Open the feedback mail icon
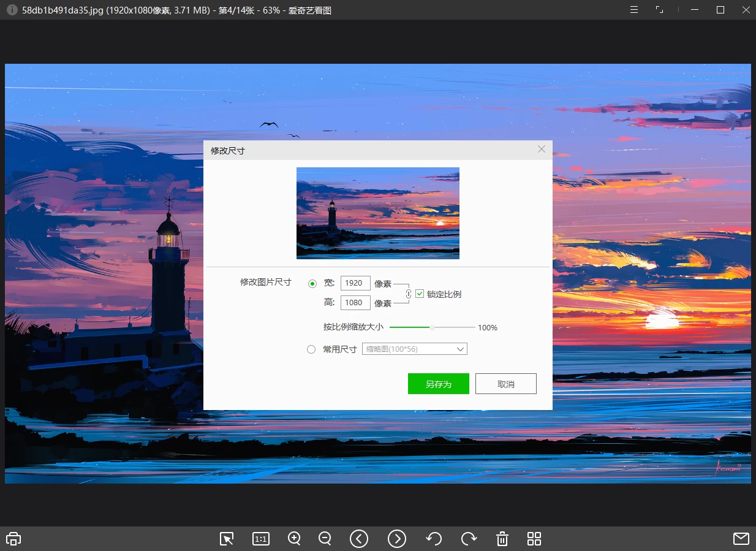The height and width of the screenshot is (551, 756). coord(742,539)
